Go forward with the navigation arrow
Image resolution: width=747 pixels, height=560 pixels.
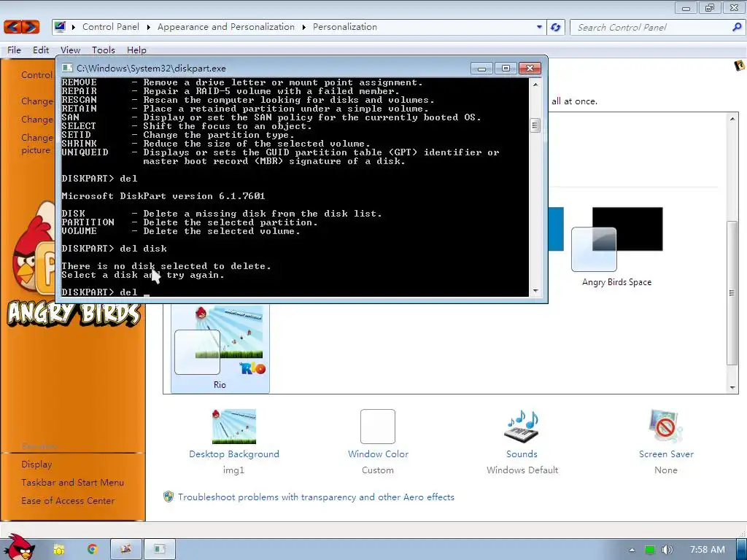coord(31,27)
